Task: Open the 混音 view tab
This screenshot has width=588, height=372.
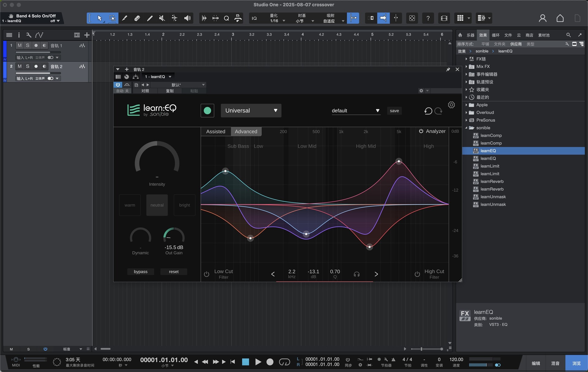Action: 555,363
